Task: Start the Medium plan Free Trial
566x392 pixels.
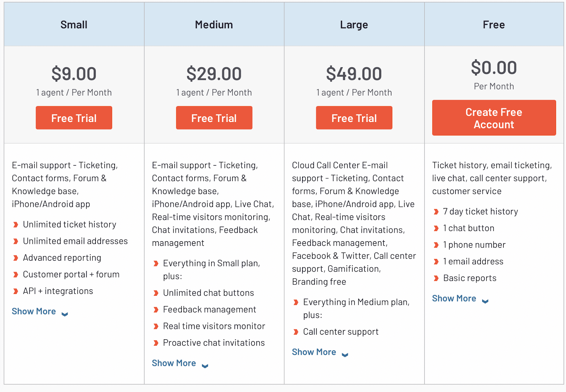Action: [x=214, y=118]
